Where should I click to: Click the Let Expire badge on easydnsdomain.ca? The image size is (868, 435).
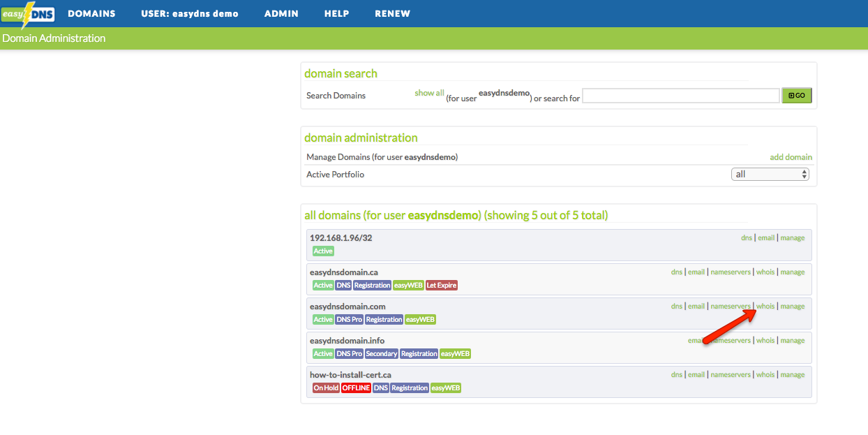[x=442, y=286]
